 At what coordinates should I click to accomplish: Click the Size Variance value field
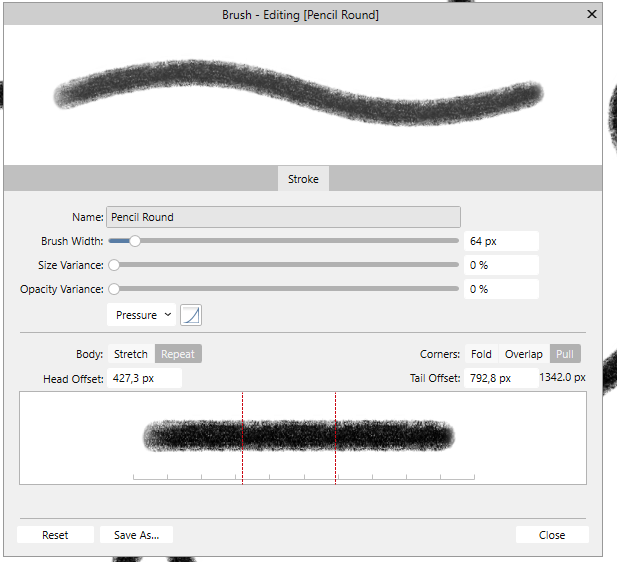click(x=501, y=265)
